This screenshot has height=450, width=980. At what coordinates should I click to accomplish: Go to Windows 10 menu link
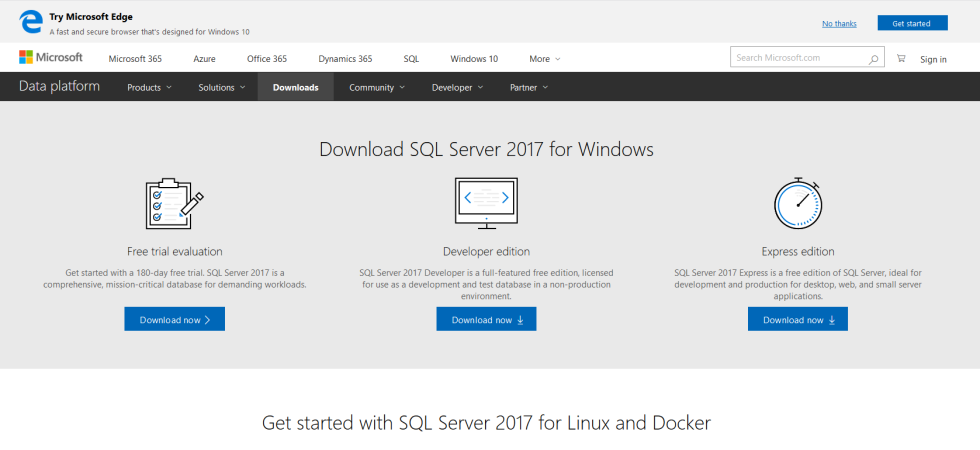click(x=474, y=59)
